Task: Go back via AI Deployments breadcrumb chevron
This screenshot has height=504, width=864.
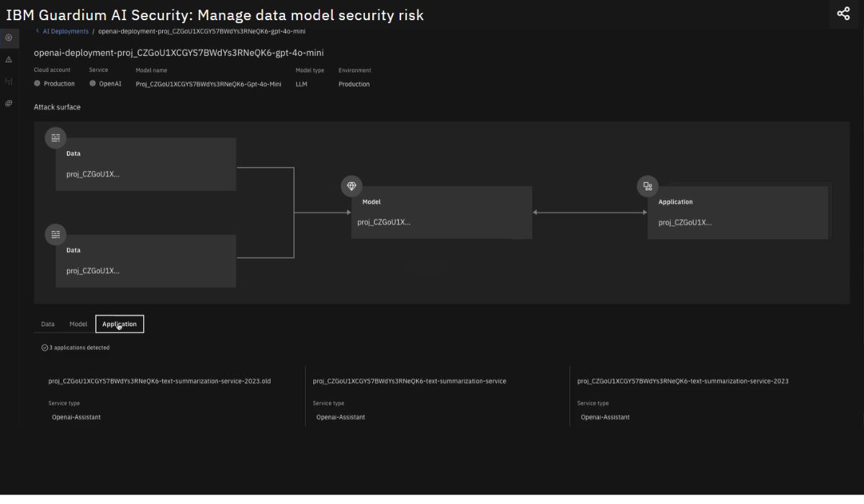Action: coord(37,31)
